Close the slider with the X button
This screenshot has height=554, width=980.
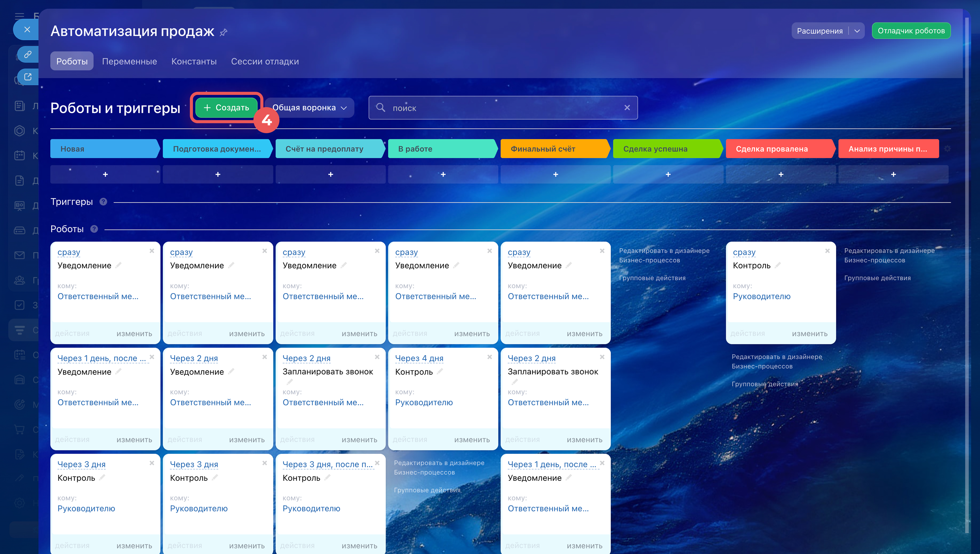pyautogui.click(x=27, y=29)
